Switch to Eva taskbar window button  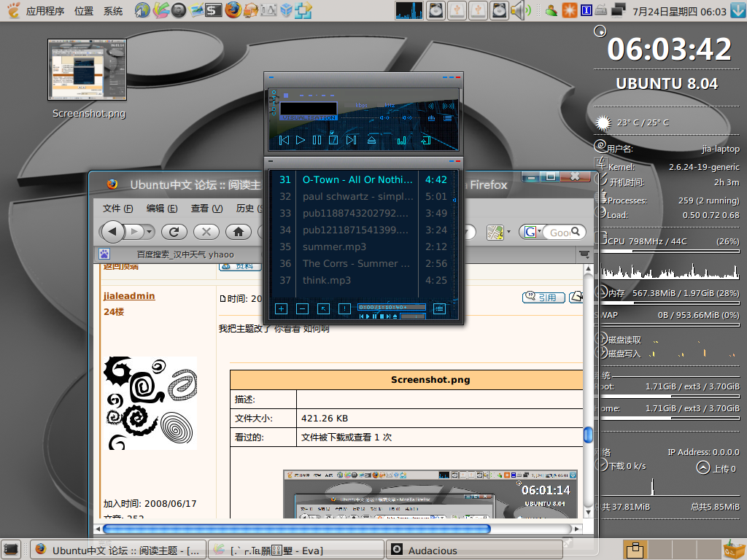point(296,550)
